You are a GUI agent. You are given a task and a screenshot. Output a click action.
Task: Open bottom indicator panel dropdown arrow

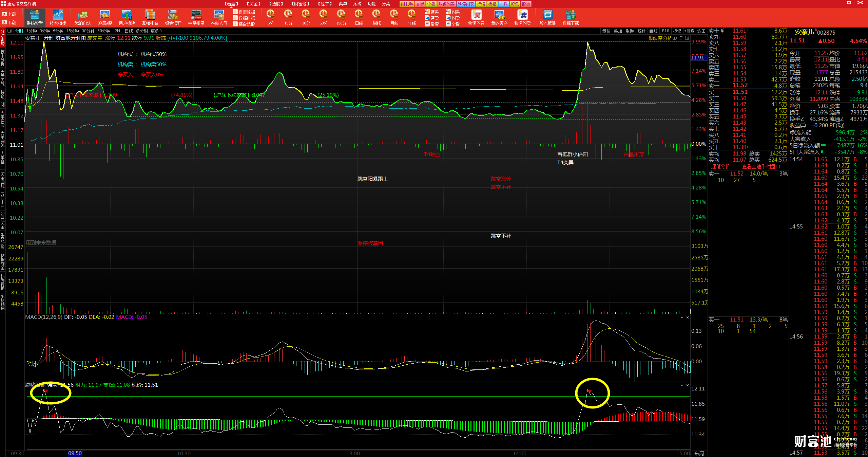pos(682,385)
